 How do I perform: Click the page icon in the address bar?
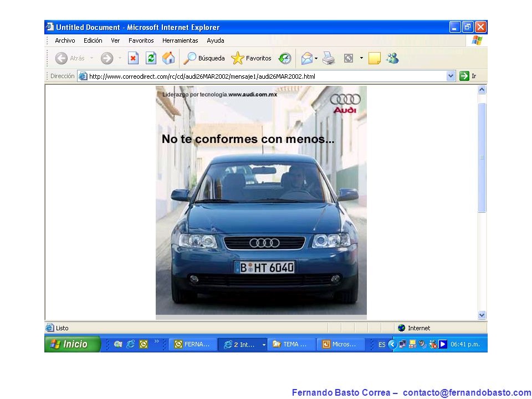[x=83, y=76]
